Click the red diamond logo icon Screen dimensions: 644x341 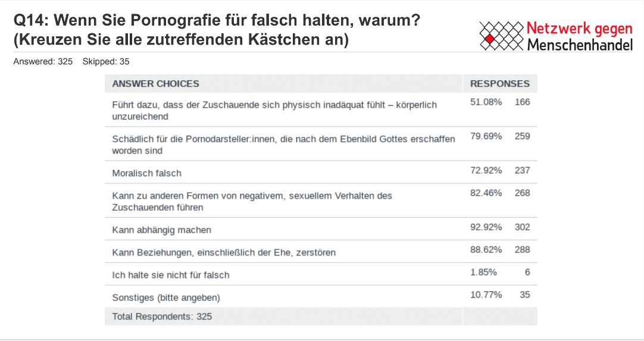[x=489, y=39]
